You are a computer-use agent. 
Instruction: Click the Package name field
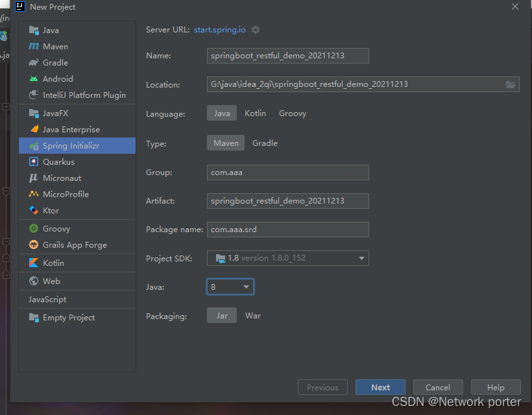click(287, 229)
